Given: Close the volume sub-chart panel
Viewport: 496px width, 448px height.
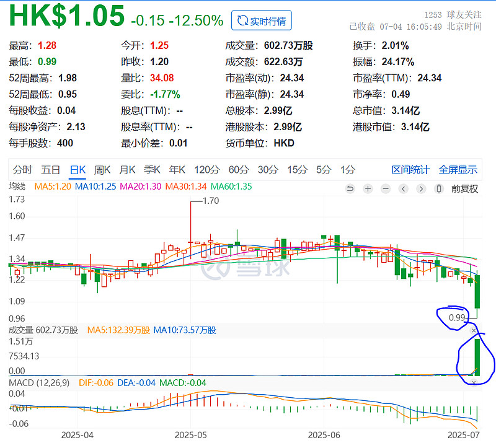Looking at the screenshot, I should (x=474, y=331).
